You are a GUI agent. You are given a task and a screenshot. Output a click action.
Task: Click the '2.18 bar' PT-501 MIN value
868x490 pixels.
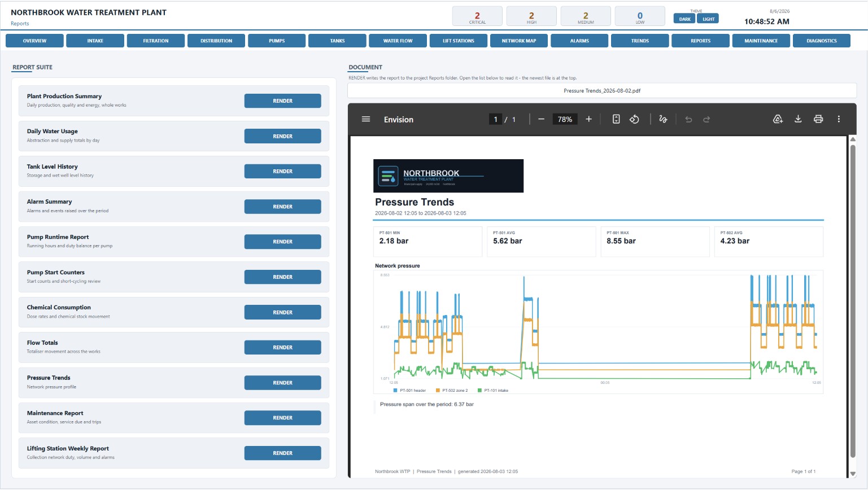(394, 241)
